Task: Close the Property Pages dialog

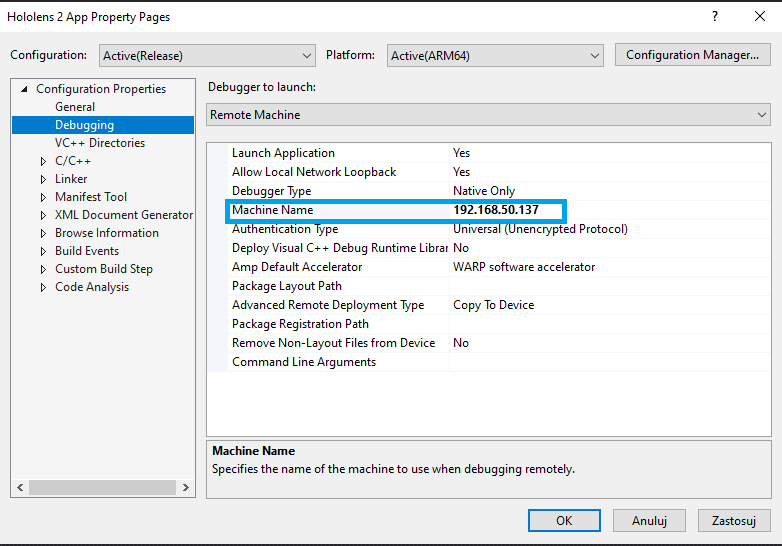Action: 760,16
